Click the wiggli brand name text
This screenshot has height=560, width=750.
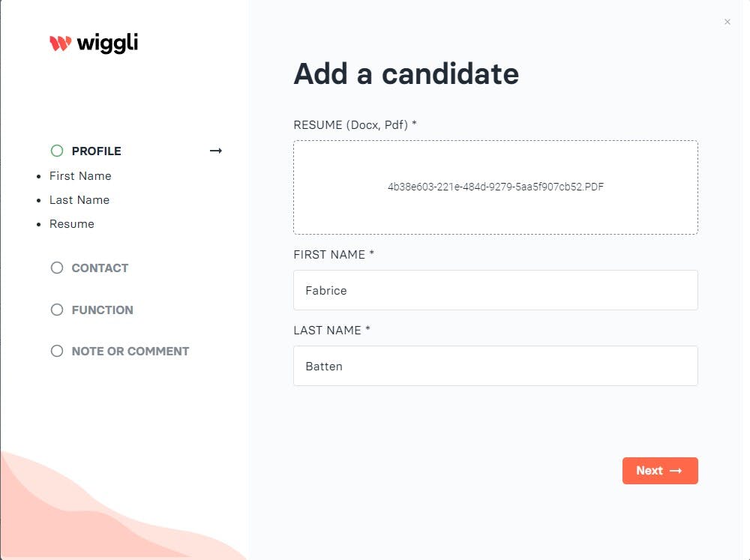click(x=107, y=43)
